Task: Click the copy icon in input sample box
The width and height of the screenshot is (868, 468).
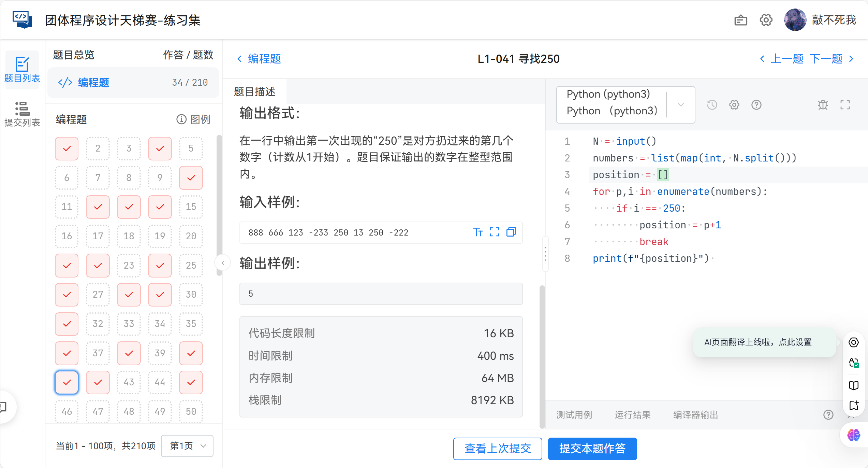Action: [511, 232]
